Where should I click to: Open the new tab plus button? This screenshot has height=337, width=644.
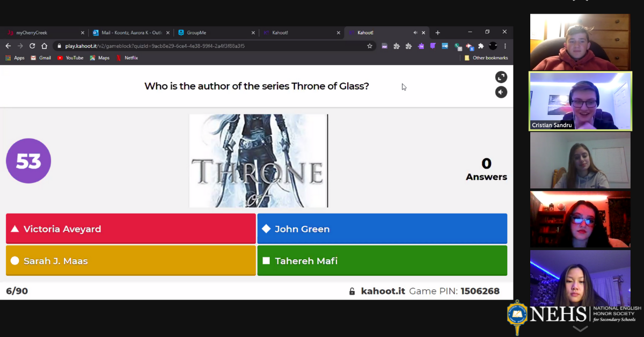[437, 33]
